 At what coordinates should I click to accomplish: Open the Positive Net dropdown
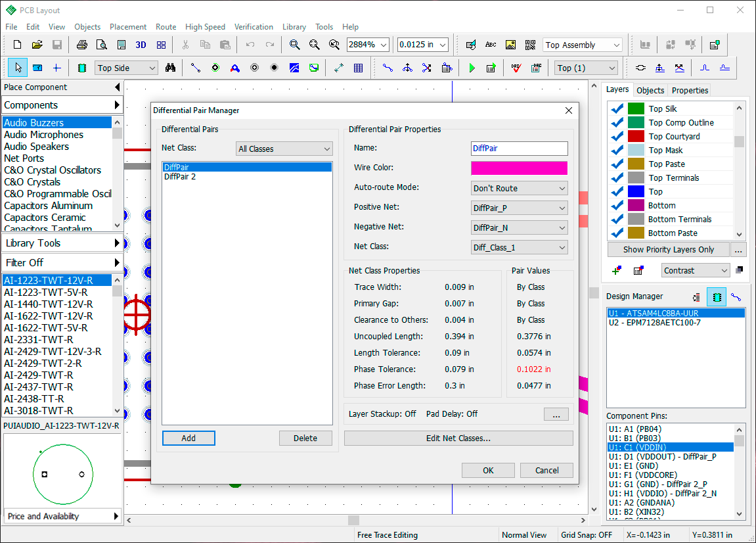[520, 208]
